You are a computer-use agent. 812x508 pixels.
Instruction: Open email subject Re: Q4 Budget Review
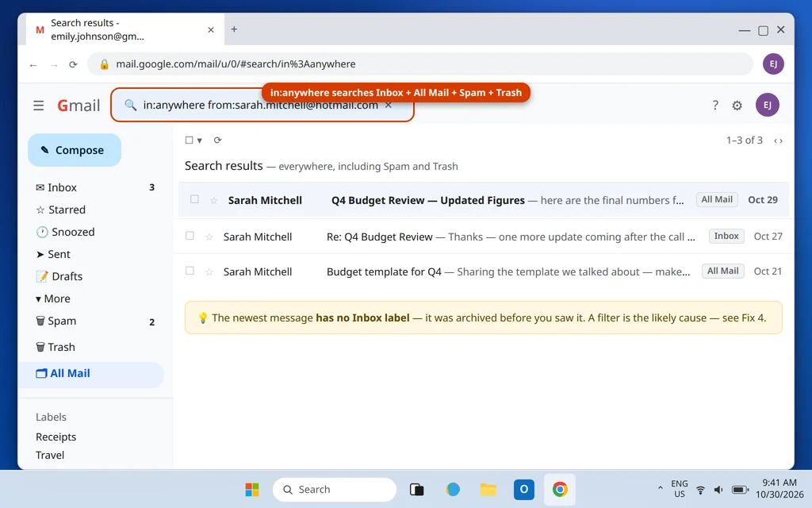tap(380, 237)
